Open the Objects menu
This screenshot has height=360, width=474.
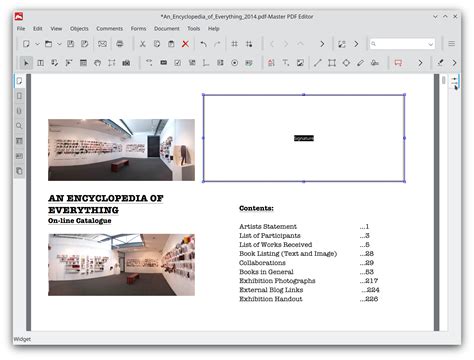79,29
